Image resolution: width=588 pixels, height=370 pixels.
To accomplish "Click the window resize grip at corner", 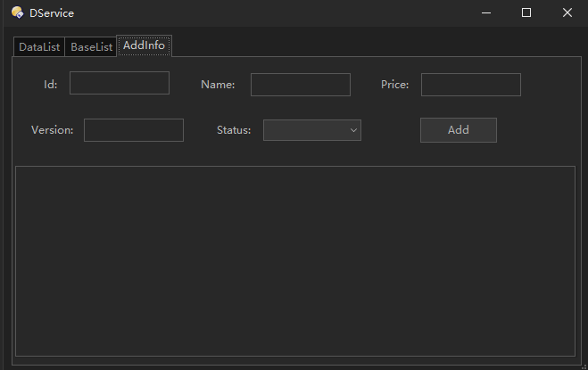I will (x=584, y=366).
